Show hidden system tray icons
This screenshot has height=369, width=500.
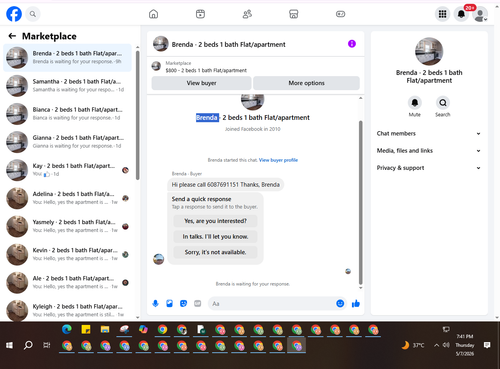[436, 345]
